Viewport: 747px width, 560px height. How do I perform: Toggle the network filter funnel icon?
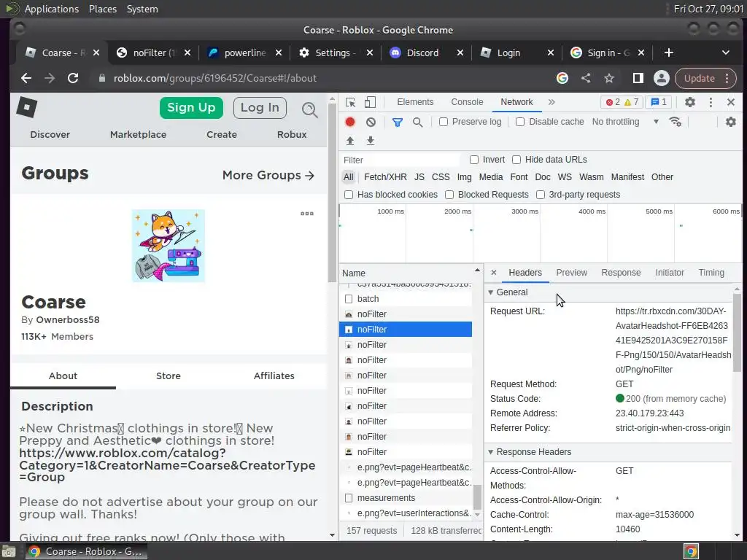[397, 122]
